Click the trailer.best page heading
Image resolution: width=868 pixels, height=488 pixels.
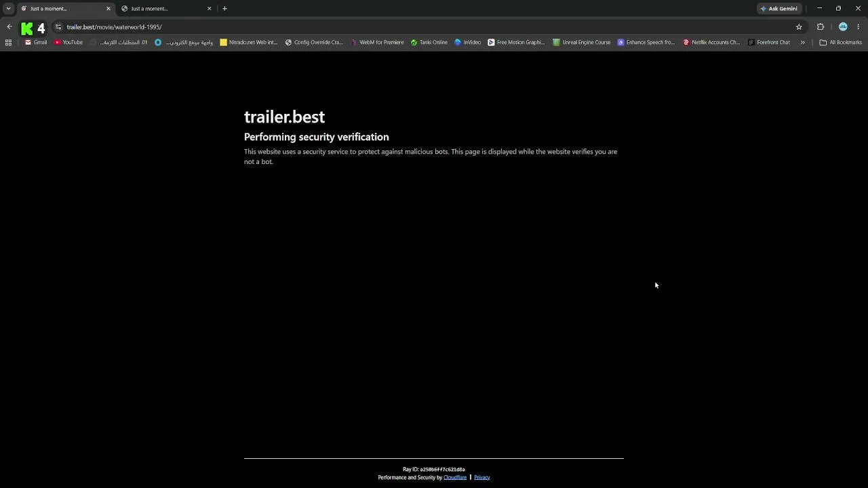pos(284,117)
